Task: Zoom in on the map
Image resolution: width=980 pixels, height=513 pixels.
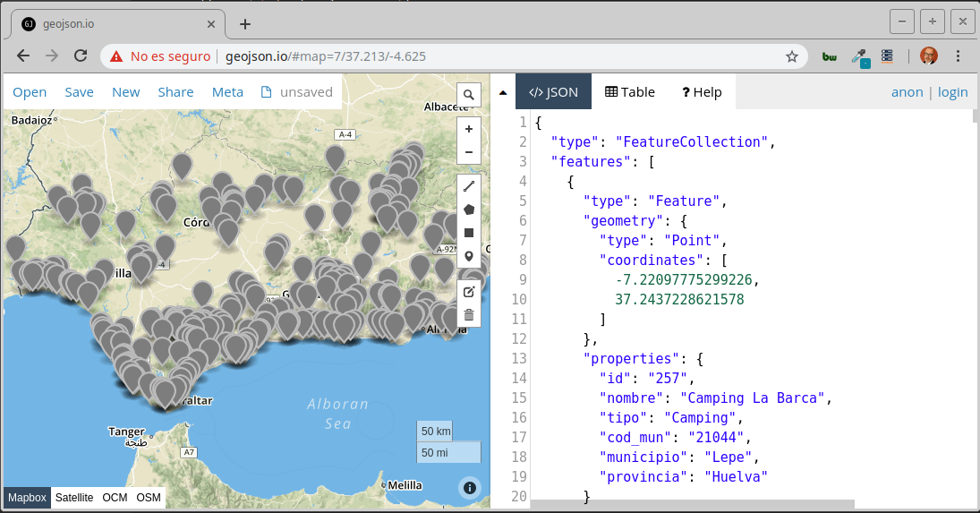Action: click(469, 129)
